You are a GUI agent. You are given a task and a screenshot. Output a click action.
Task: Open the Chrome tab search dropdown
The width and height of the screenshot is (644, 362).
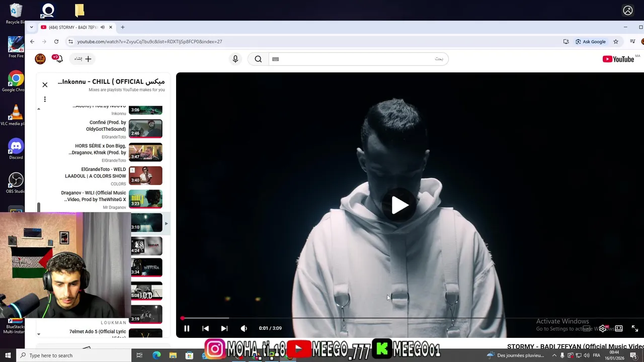(x=31, y=27)
